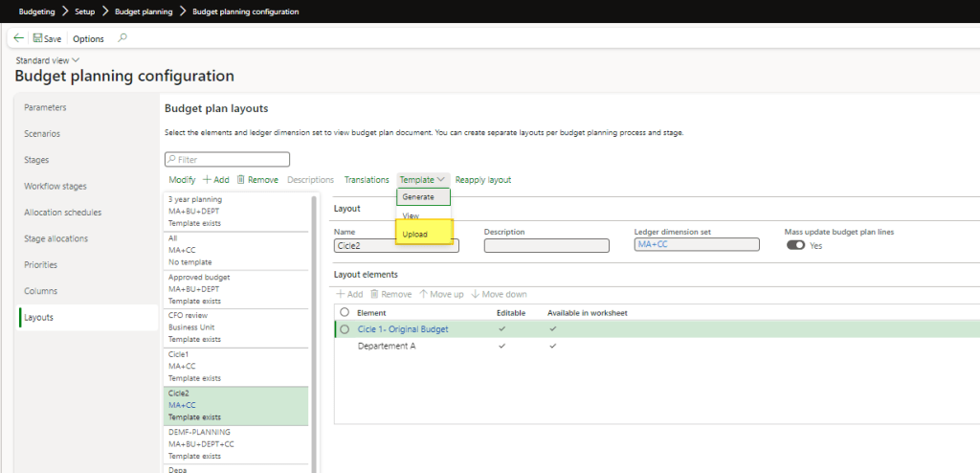
Task: Open the Ledger dimension set MA+CC field
Action: (x=696, y=245)
